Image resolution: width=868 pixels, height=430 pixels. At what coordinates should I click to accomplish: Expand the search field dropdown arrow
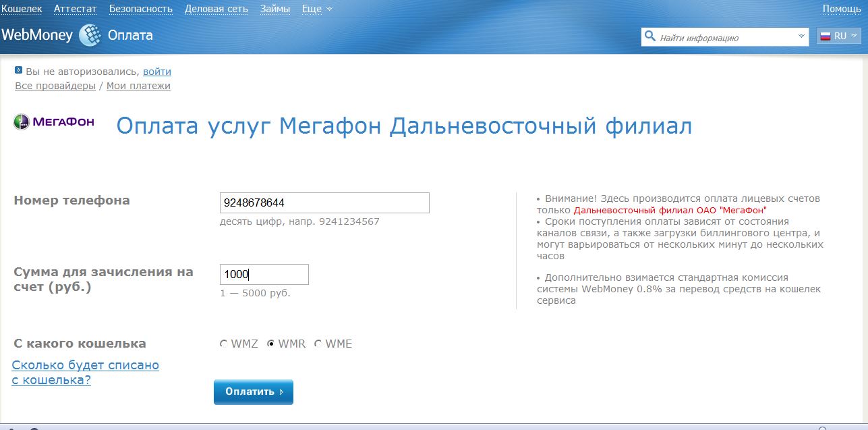tap(801, 36)
